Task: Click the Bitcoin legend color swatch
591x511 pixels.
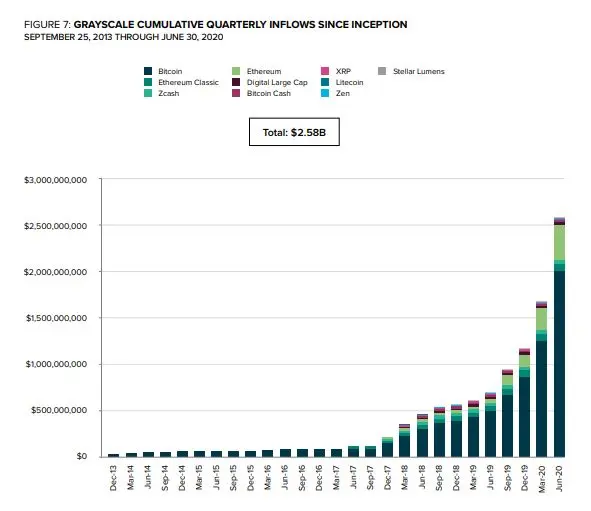Action: tap(148, 71)
